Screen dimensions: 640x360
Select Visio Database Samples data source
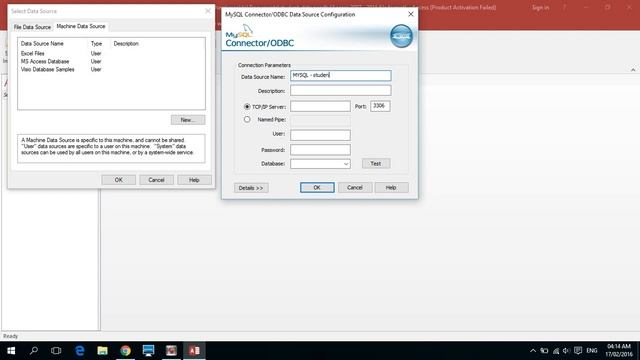tap(47, 69)
